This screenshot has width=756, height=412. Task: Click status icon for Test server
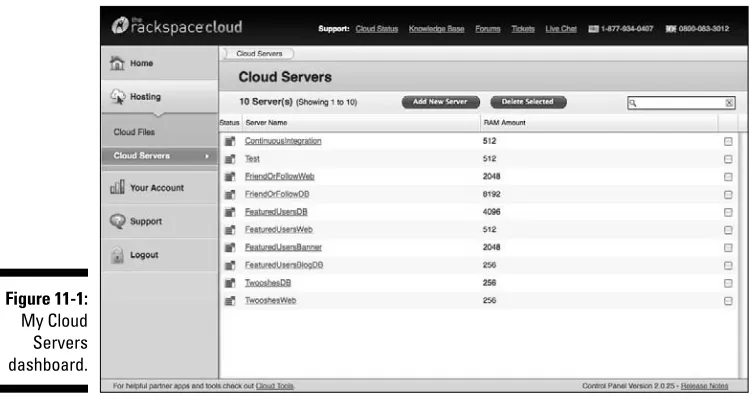(230, 159)
